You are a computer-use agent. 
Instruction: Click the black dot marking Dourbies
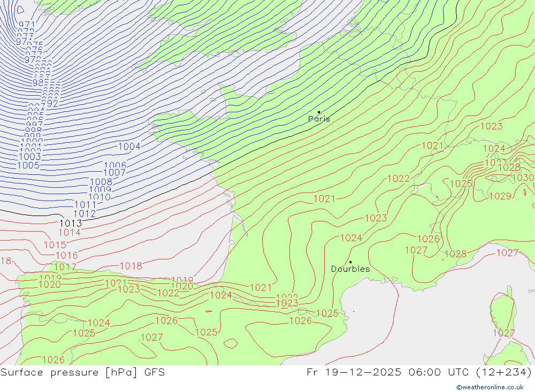tap(351, 262)
